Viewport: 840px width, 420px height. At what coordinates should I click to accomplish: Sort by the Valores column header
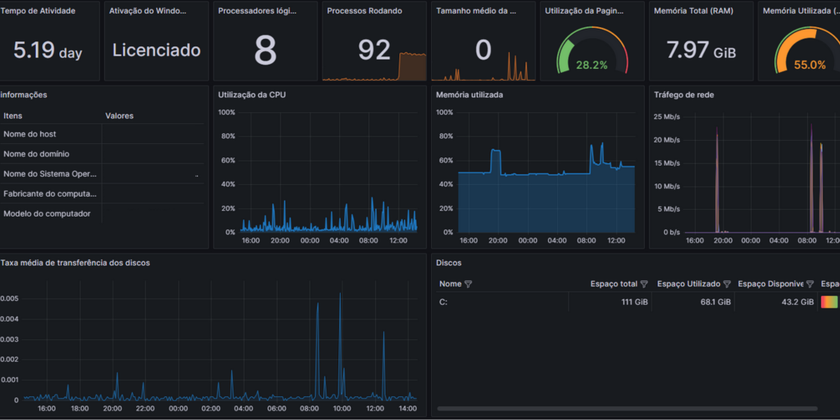(119, 116)
